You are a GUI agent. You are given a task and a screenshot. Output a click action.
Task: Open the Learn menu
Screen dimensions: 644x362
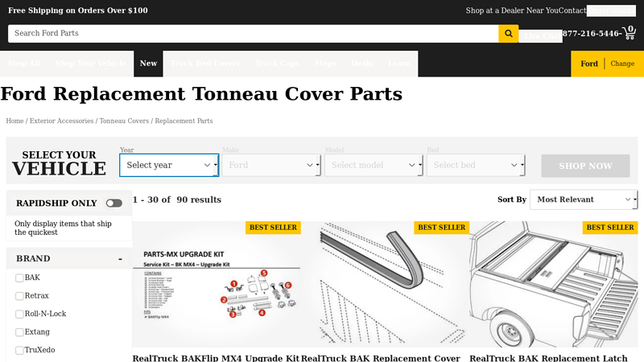coord(398,64)
